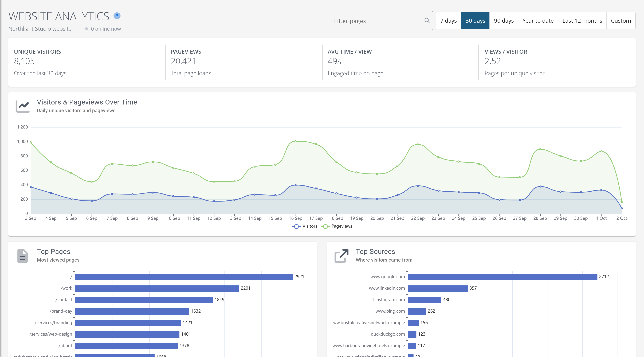644x357 pixels.
Task: Click the www.bing.com source bar
Action: [x=417, y=311]
